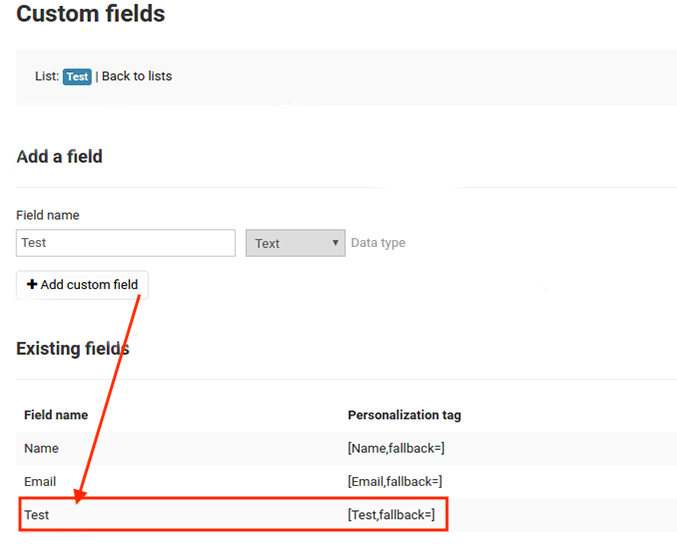Click the Personalization tag column header

coord(405,415)
